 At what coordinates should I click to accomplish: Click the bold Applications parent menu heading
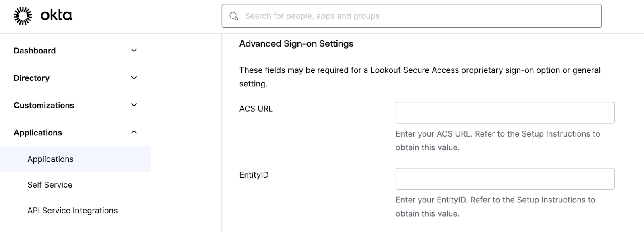(x=38, y=133)
